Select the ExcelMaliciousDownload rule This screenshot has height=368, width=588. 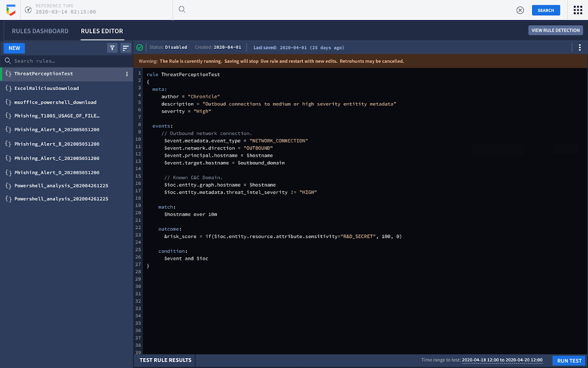46,88
